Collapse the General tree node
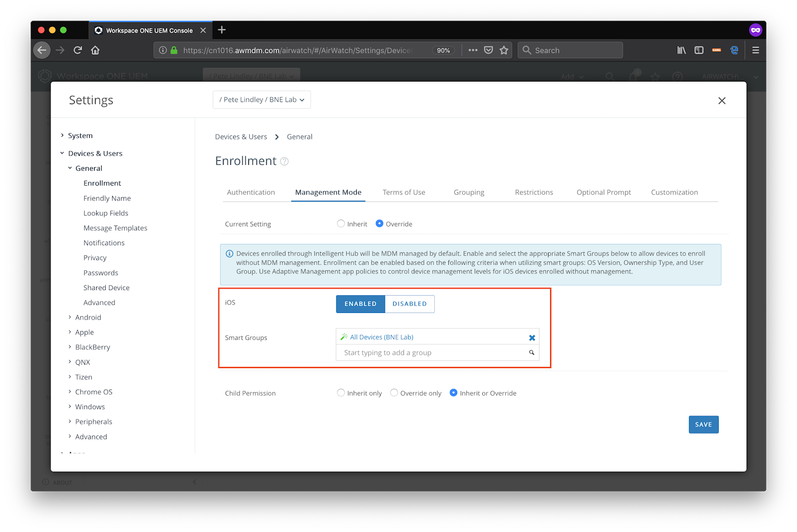This screenshot has height=532, width=797. click(x=70, y=168)
